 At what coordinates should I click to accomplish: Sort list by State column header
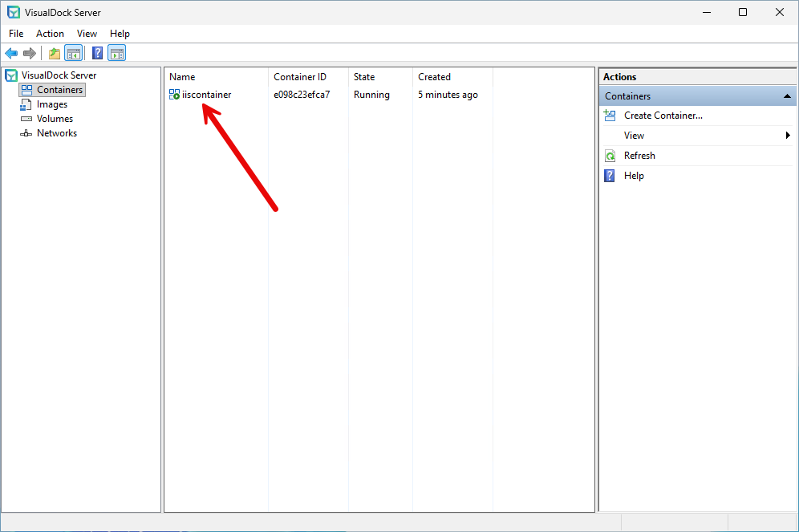(380, 77)
